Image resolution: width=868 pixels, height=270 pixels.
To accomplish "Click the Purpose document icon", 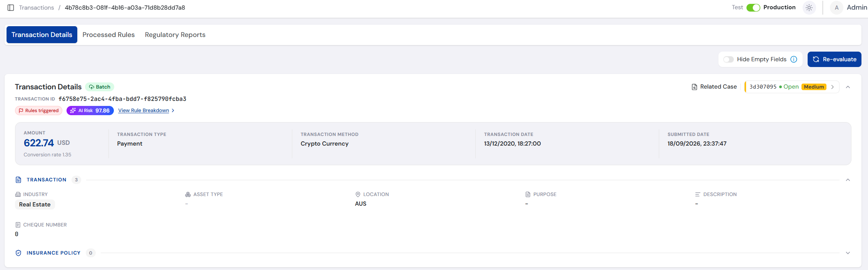I will [528, 195].
